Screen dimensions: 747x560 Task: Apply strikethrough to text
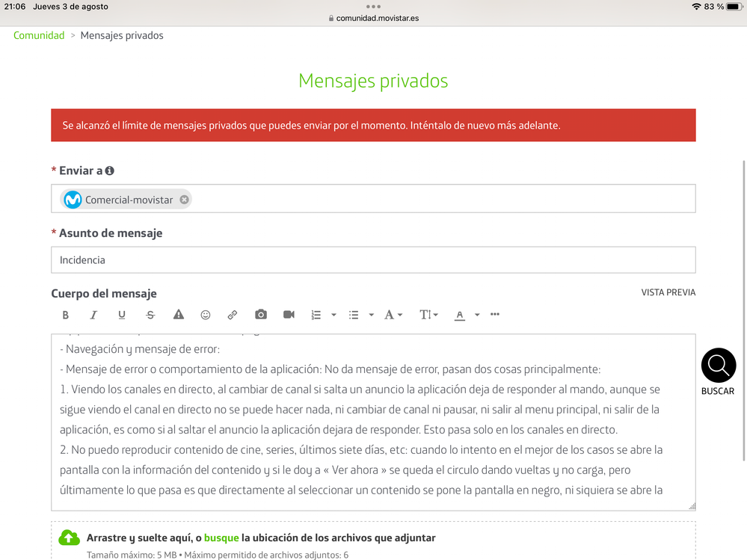[150, 315]
